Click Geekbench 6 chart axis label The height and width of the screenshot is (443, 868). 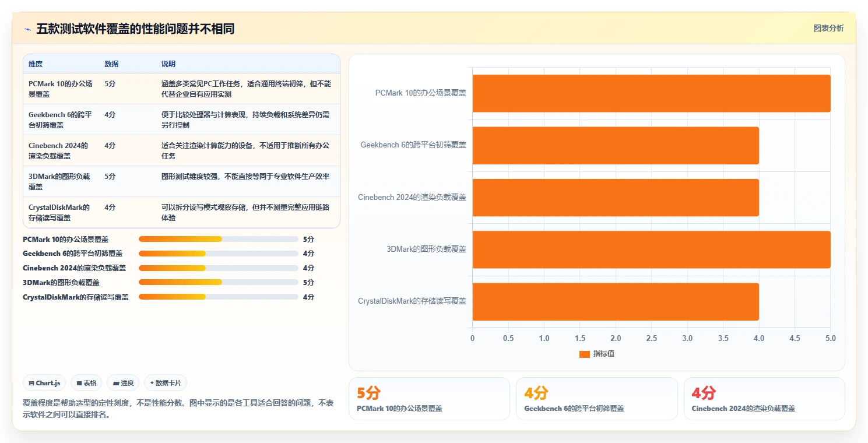[413, 145]
